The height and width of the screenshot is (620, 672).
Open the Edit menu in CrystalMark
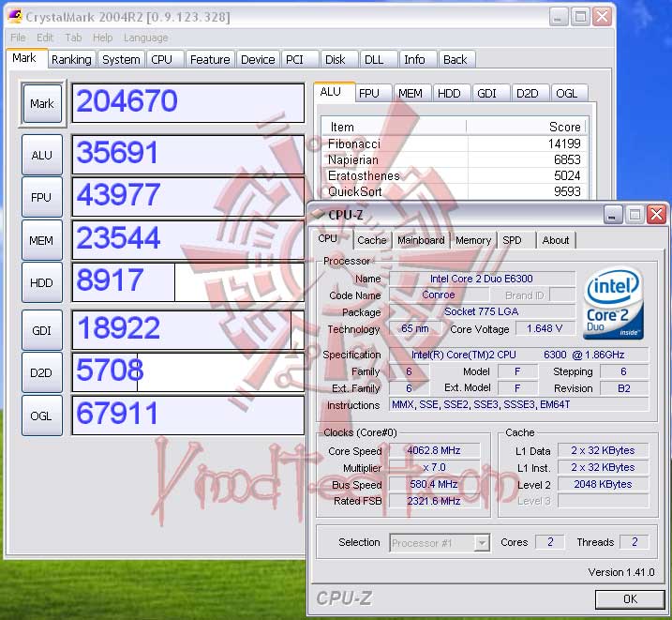[x=45, y=38]
